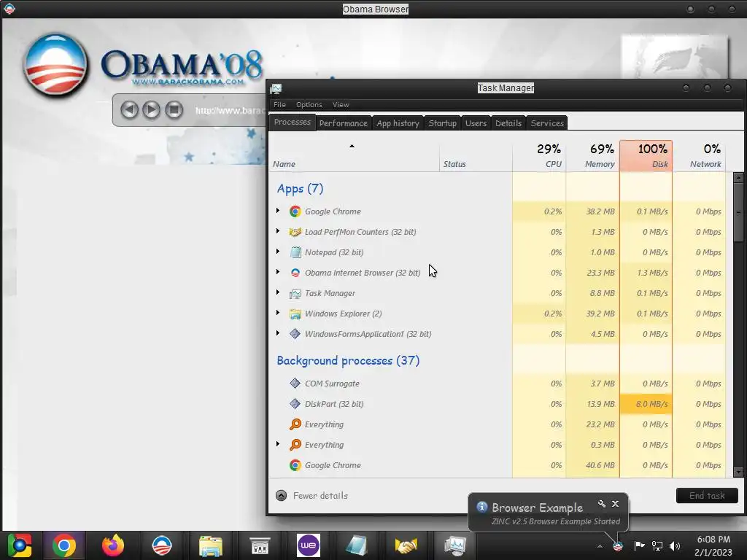This screenshot has height=560, width=747.
Task: Open the View menu in Task Manager
Action: pyautogui.click(x=341, y=105)
